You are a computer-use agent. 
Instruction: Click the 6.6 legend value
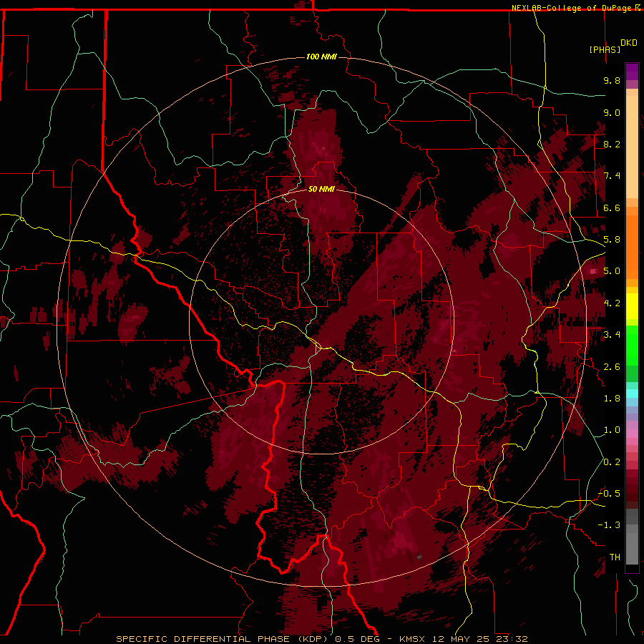(612, 208)
